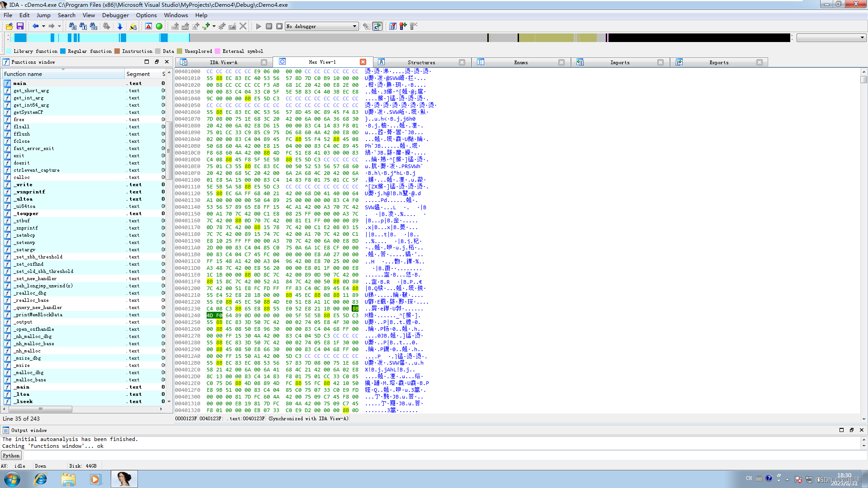This screenshot has width=868, height=488.
Task: Click the binoculars immediate-value search icon
Action: point(72,26)
